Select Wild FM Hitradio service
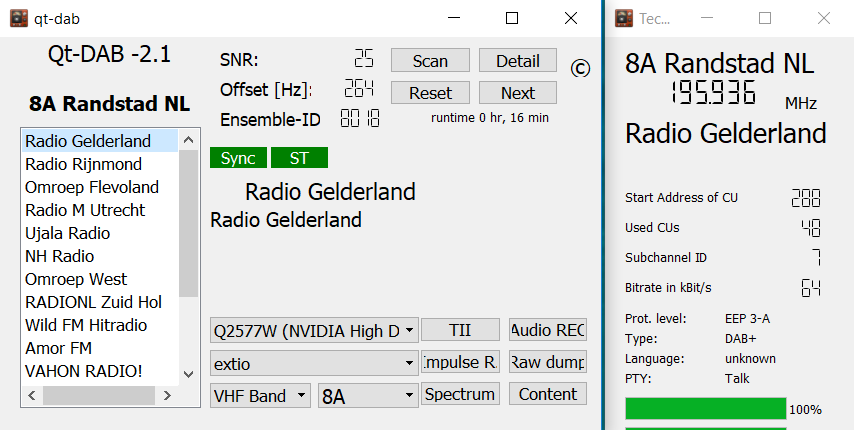This screenshot has height=430, width=854. pos(100,325)
